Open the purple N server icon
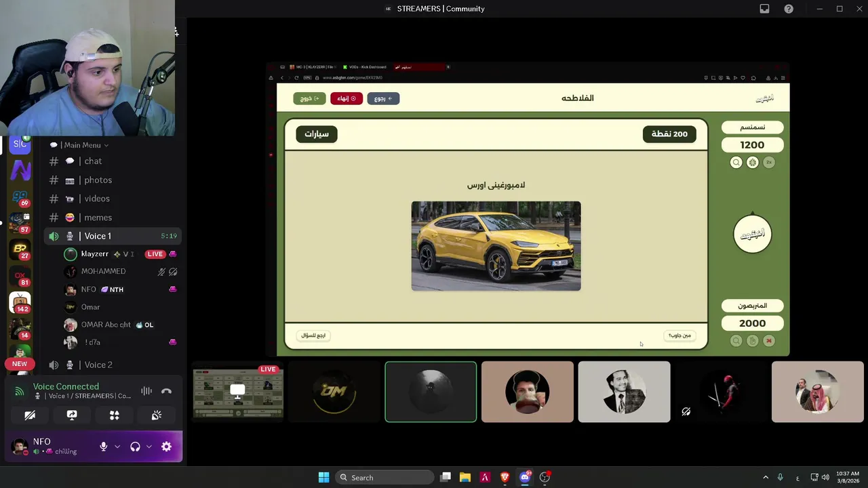 click(20, 171)
